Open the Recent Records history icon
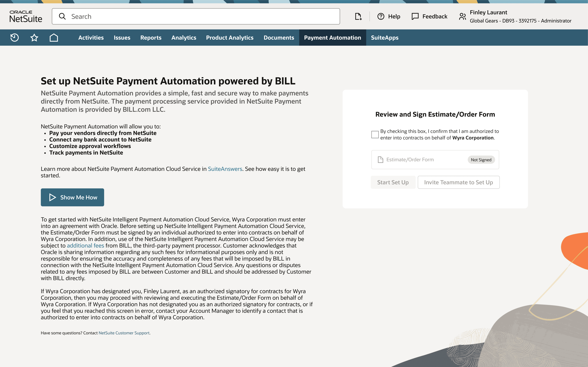Viewport: 588px width, 367px height. pyautogui.click(x=15, y=38)
